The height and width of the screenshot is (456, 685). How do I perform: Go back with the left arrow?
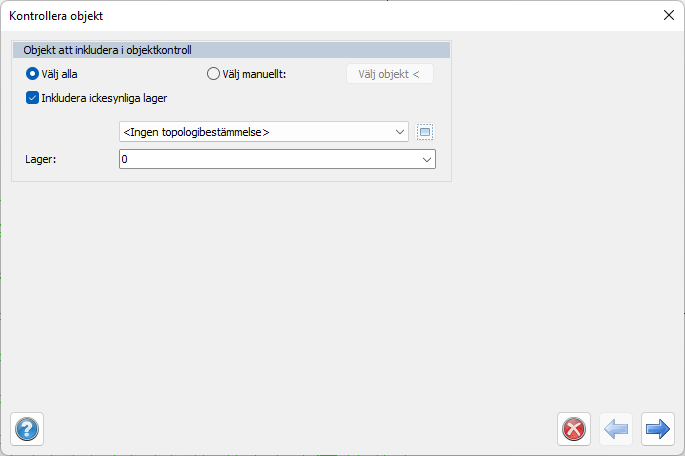pos(616,429)
